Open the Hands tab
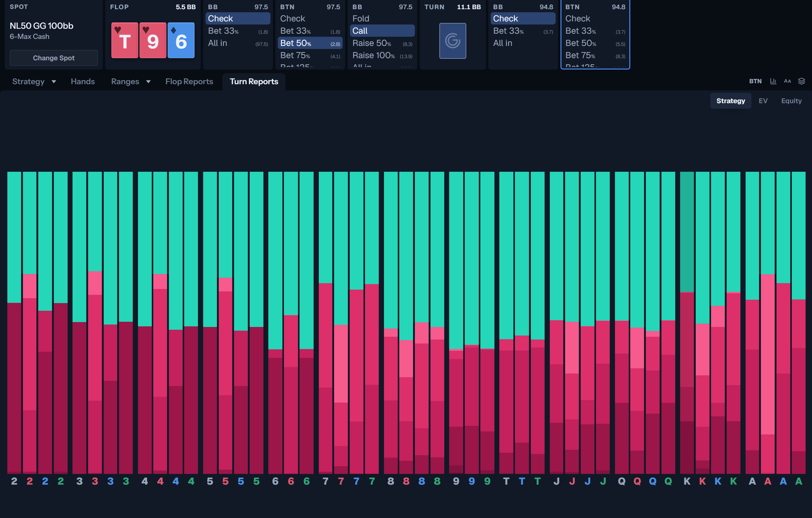Viewport: 812px width, 518px height. coord(83,81)
